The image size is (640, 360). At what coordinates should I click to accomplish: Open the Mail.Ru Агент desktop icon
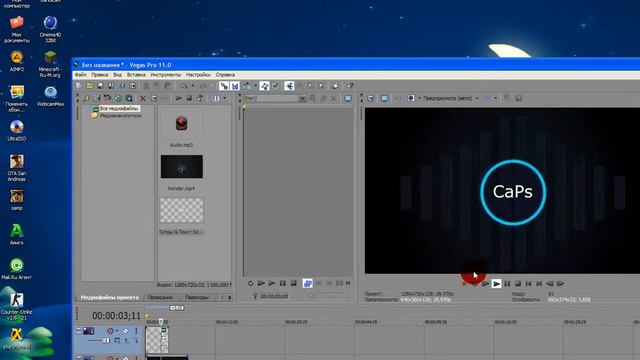pyautogui.click(x=17, y=269)
